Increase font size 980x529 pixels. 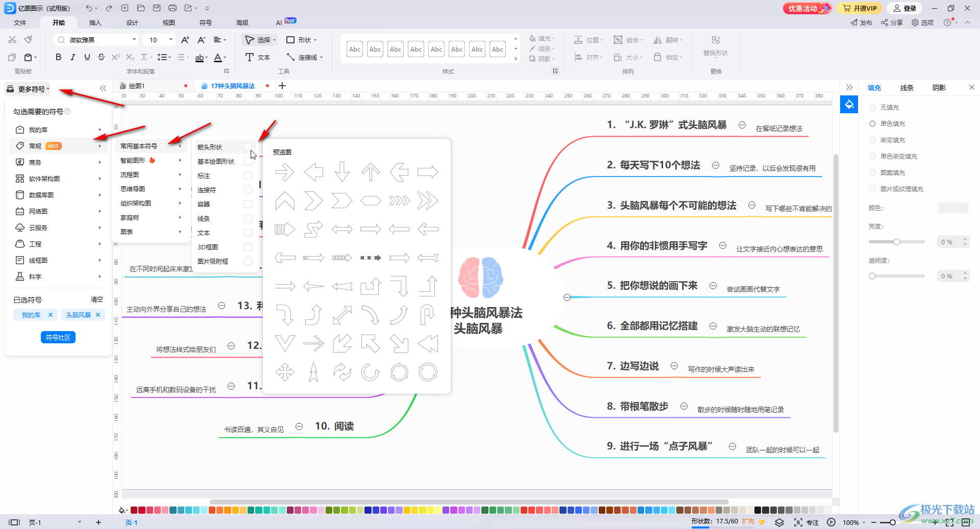click(x=185, y=40)
